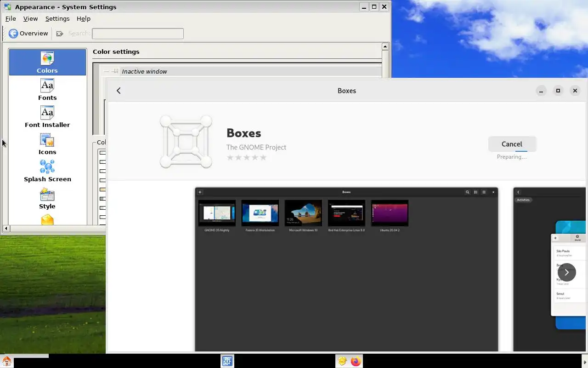588x368 pixels.
Task: Open the Help menu
Action: (x=84, y=18)
